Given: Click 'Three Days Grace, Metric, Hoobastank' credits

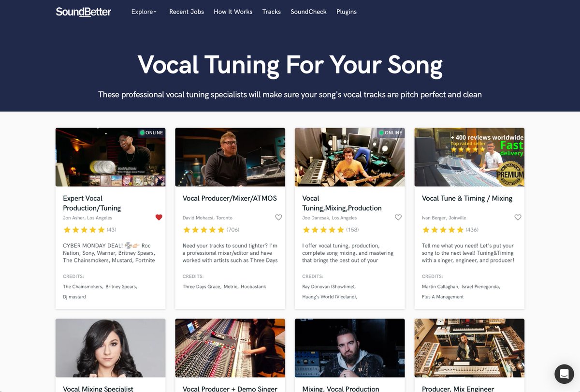Looking at the screenshot, I should (x=224, y=287).
